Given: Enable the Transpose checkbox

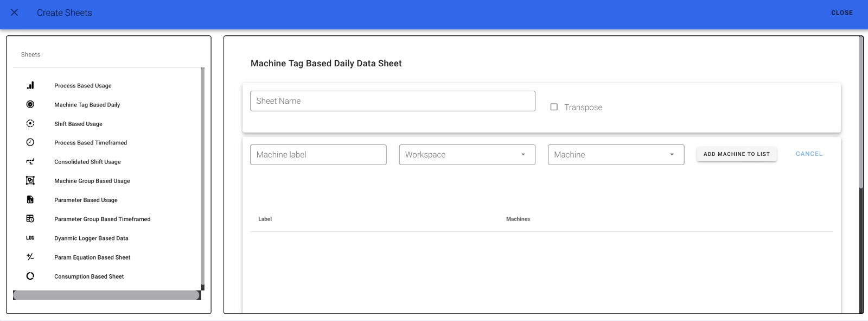Looking at the screenshot, I should 554,107.
